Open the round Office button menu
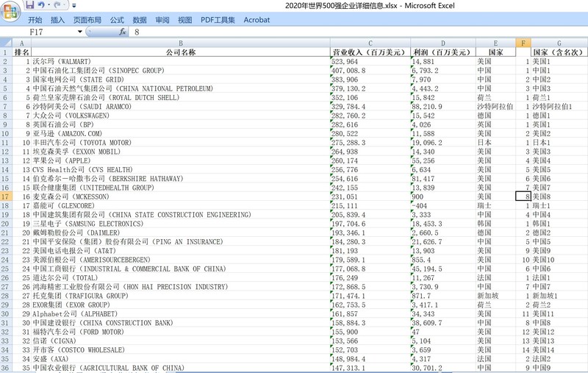Screen dimensions: 588x373 (10, 12)
